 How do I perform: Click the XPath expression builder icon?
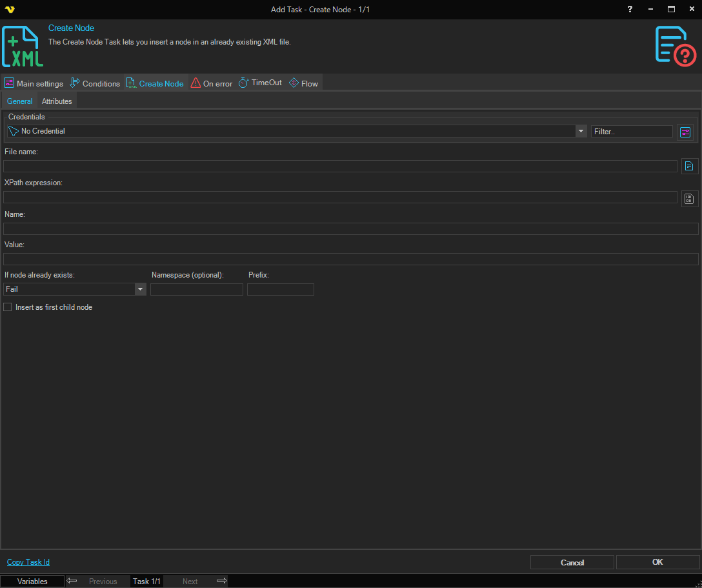coord(690,198)
